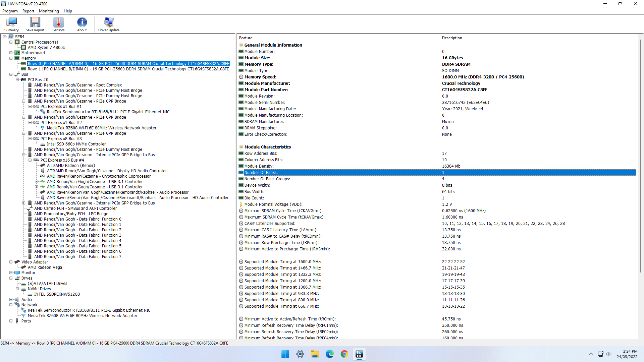Click the Save Report floppy icon
The image size is (644, 362).
pos(35,24)
